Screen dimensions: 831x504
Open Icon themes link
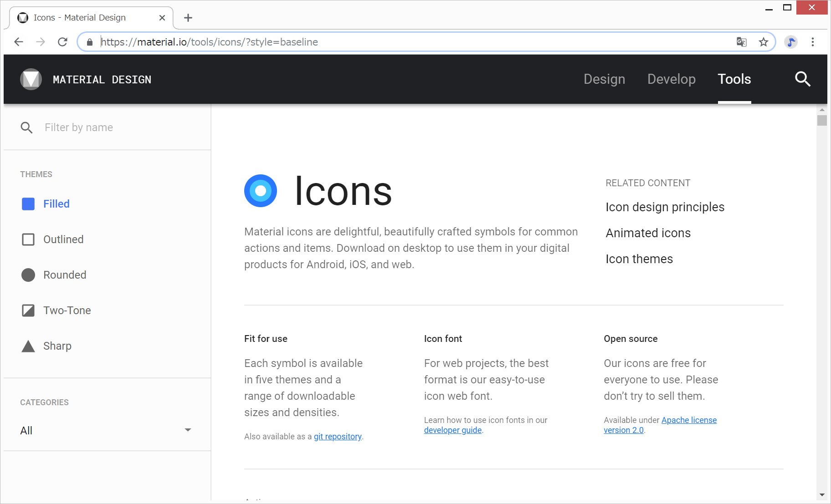(639, 259)
